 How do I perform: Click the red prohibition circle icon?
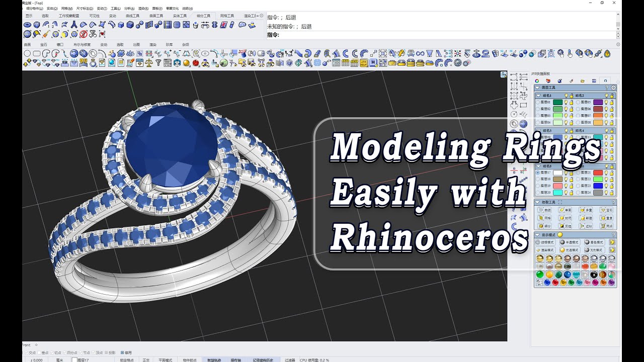[x=84, y=34]
